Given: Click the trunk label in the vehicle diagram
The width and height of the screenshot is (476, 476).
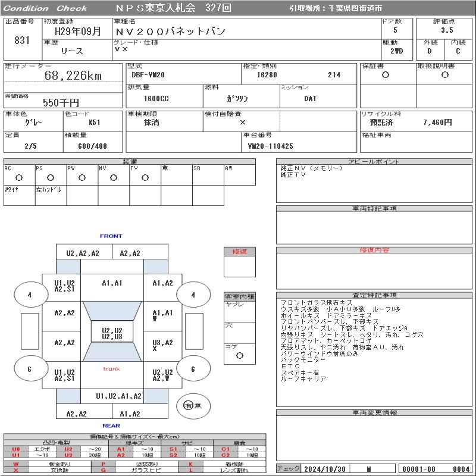Looking at the screenshot, I should click(111, 369).
